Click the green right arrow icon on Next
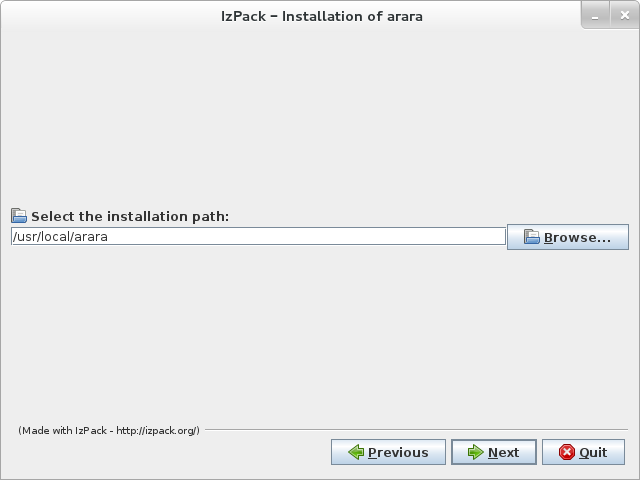Screen dimensions: 640x480 pyautogui.click(x=475, y=453)
